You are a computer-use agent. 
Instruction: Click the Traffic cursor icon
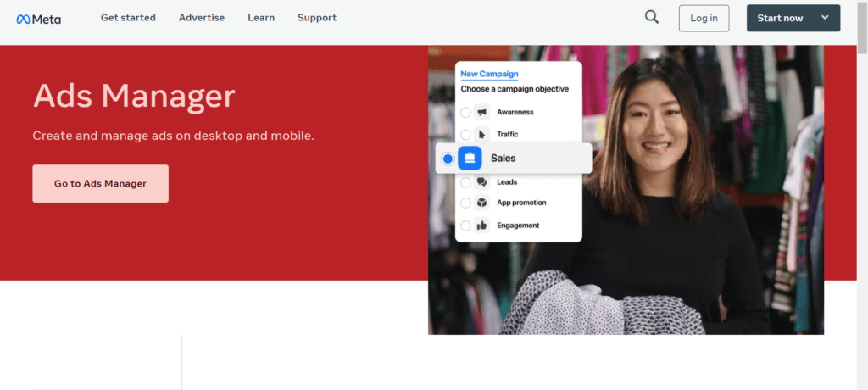point(481,134)
